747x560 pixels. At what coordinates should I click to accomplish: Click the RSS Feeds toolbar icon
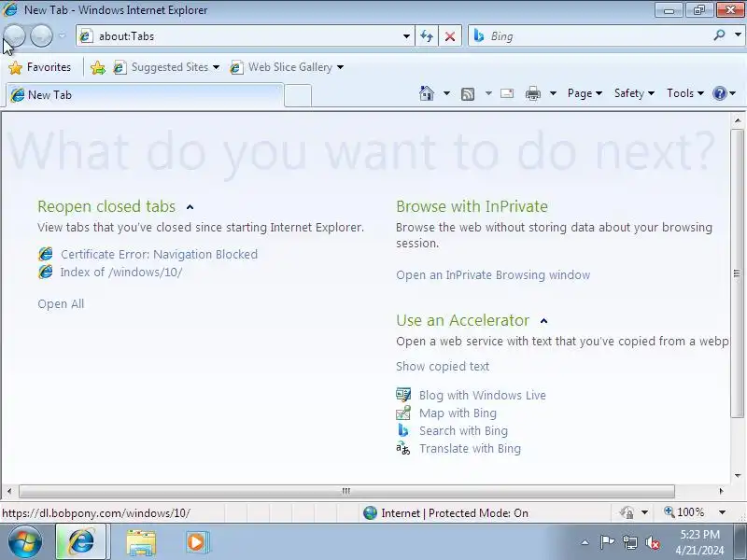(468, 94)
